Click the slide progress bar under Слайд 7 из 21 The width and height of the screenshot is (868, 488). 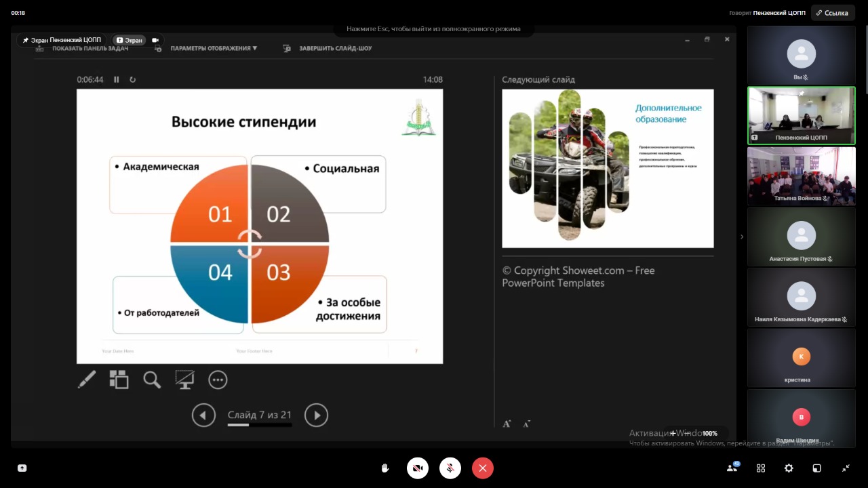coord(260,425)
